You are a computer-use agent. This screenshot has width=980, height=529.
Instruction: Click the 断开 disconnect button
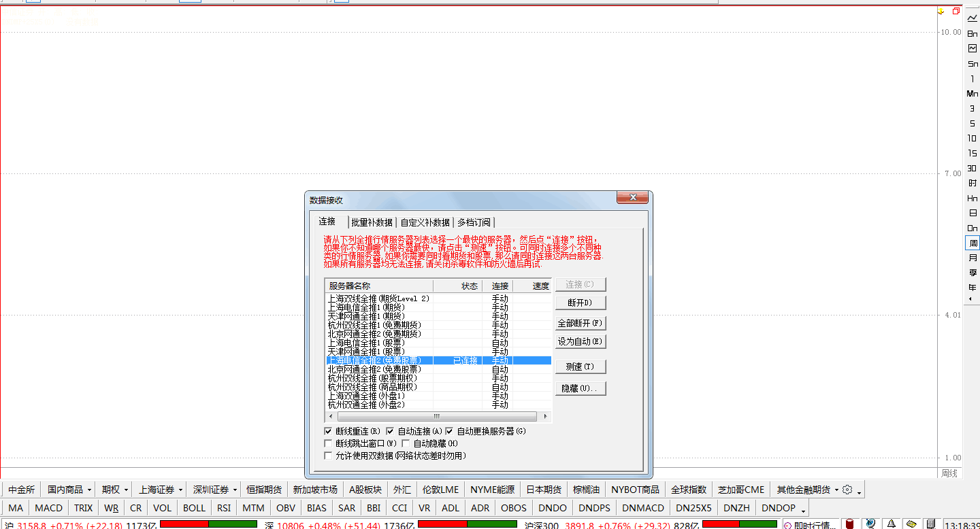[x=581, y=303]
